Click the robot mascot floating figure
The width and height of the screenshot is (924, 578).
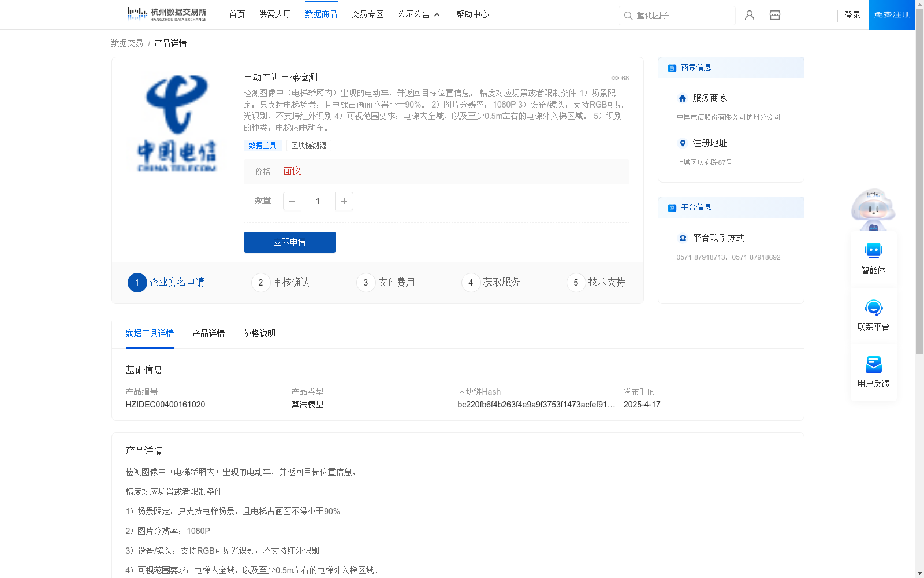pyautogui.click(x=873, y=210)
